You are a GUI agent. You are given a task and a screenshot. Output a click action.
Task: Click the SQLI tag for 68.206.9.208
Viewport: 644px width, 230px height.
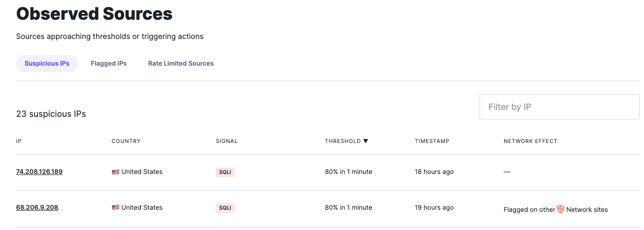click(225, 208)
